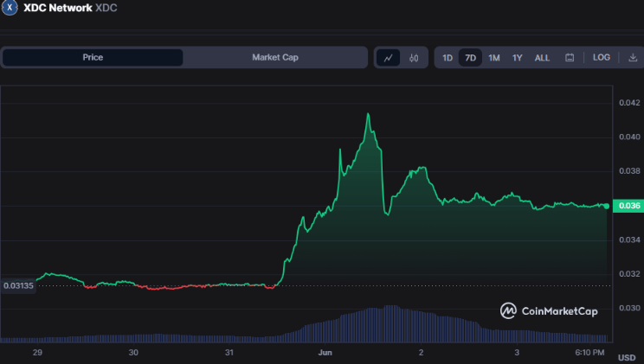Set chart range to 7D

[470, 58]
